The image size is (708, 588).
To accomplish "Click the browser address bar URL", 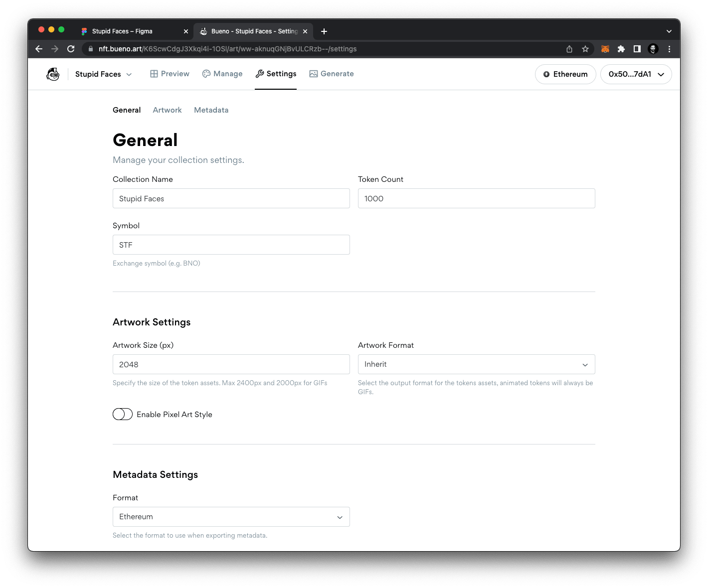I will tap(227, 49).
